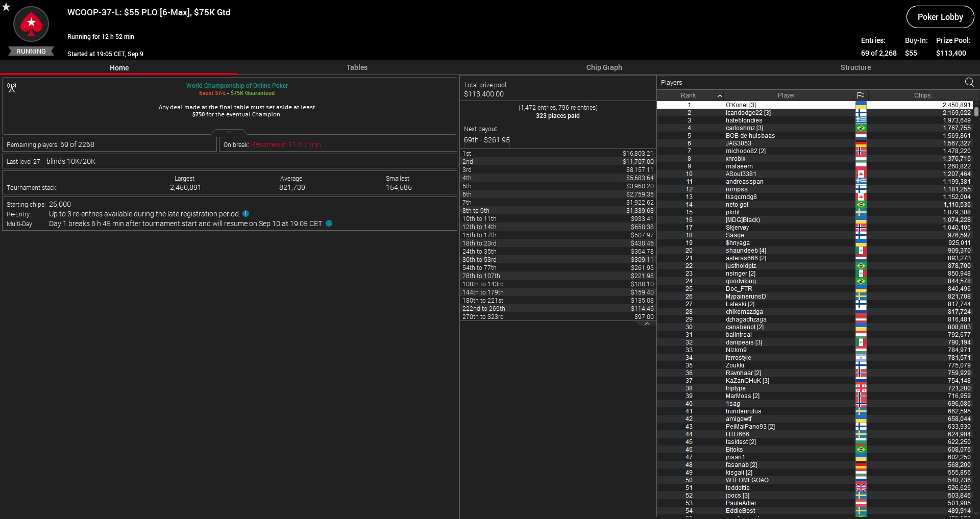Switch to the Home tab
The width and height of the screenshot is (980, 519).
pyautogui.click(x=119, y=67)
